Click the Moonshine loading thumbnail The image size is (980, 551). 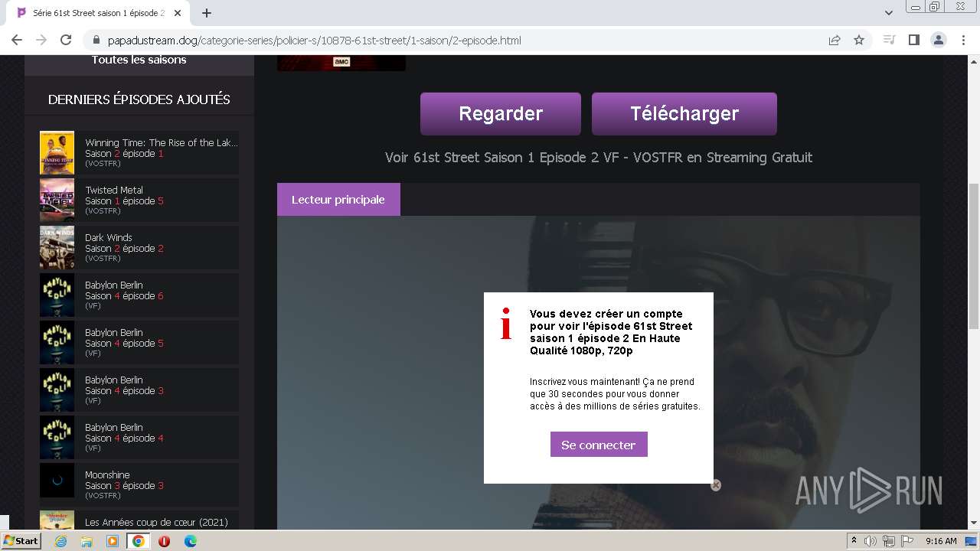click(57, 481)
